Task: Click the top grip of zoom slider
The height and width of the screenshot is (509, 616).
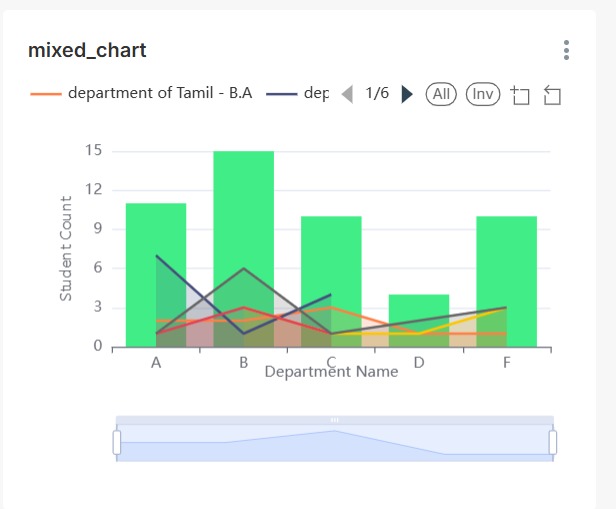Action: click(334, 420)
